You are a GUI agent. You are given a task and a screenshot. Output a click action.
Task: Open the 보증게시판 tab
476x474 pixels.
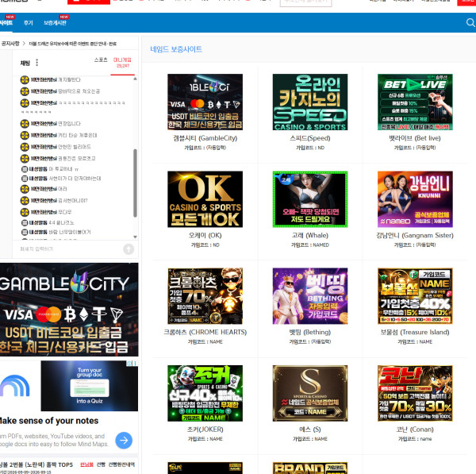pos(55,23)
